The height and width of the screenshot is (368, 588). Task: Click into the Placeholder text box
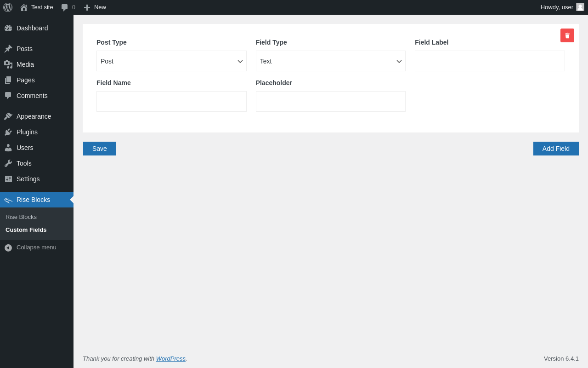coord(330,102)
